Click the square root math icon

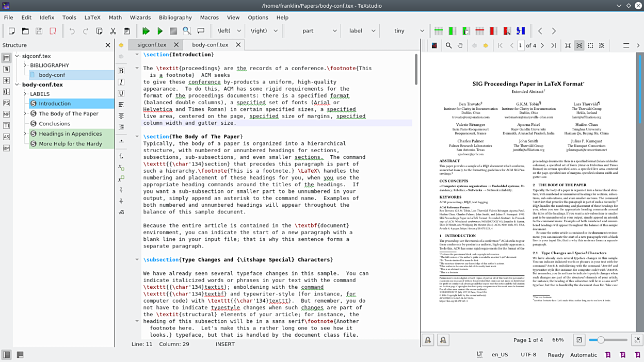click(121, 212)
